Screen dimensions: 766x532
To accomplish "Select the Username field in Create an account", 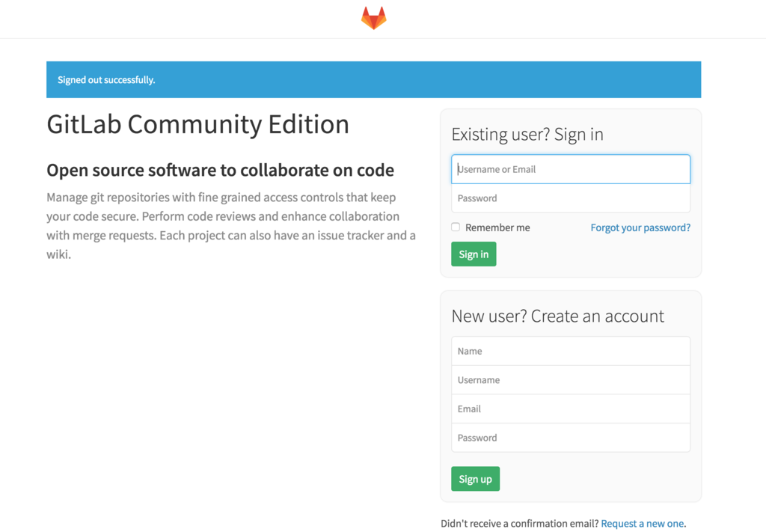I will pos(571,380).
